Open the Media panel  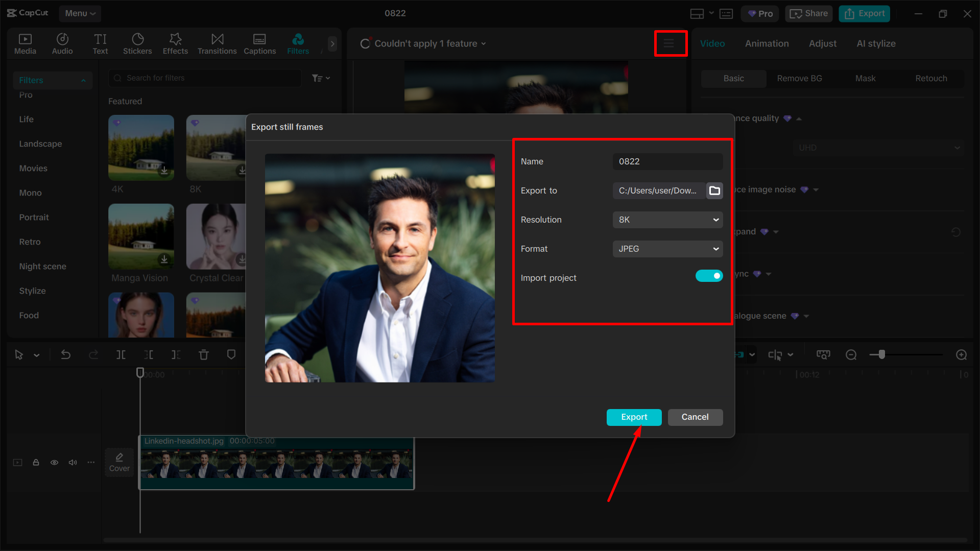pyautogui.click(x=25, y=43)
